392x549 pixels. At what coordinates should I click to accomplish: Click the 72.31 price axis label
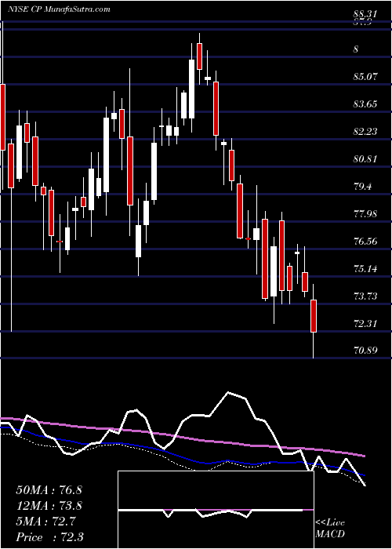tap(365, 323)
